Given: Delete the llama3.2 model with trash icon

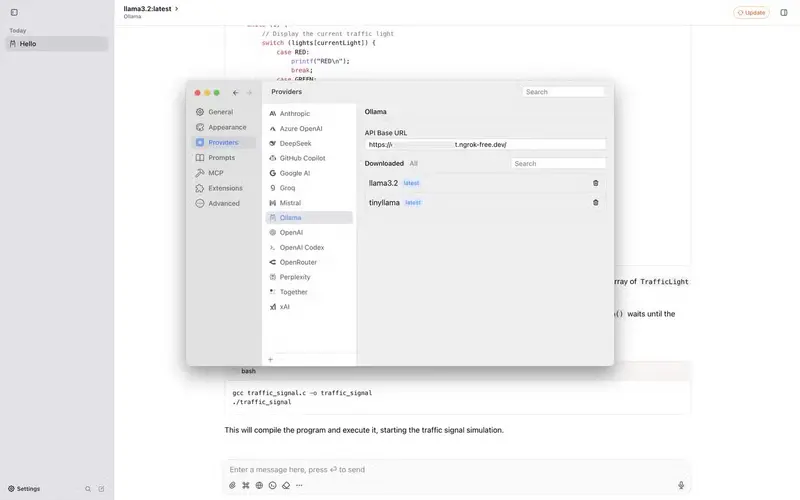Looking at the screenshot, I should [x=595, y=183].
